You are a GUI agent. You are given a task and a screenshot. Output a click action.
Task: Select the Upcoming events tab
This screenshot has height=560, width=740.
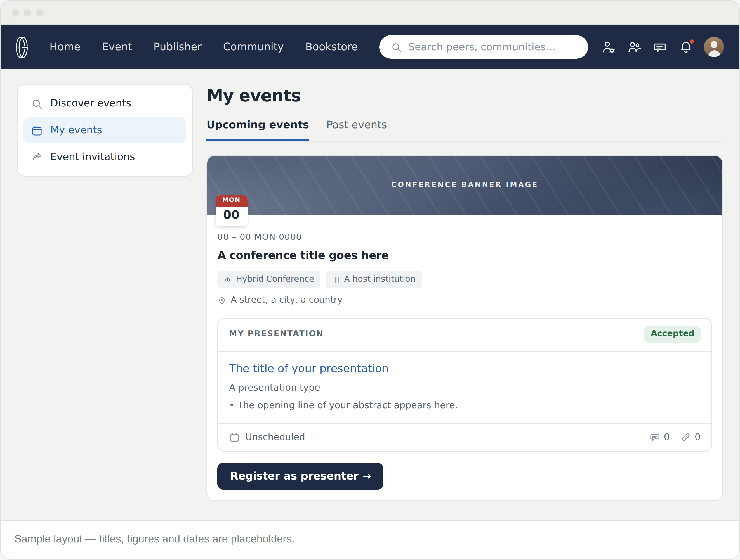(x=258, y=125)
